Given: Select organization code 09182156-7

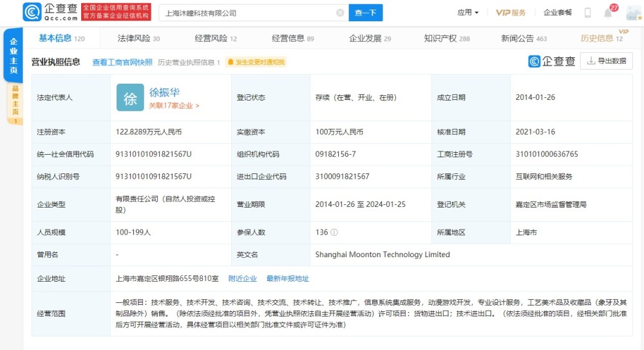Looking at the screenshot, I should tap(336, 154).
